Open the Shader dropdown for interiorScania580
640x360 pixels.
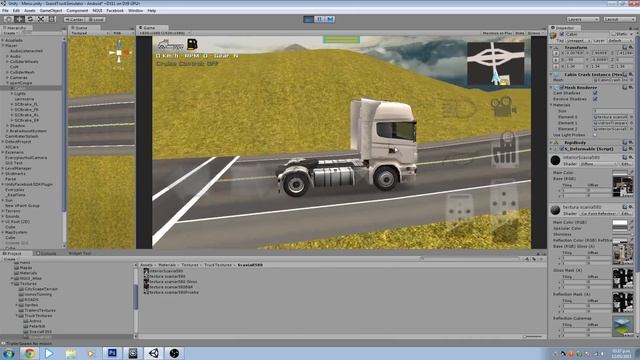tap(598, 164)
